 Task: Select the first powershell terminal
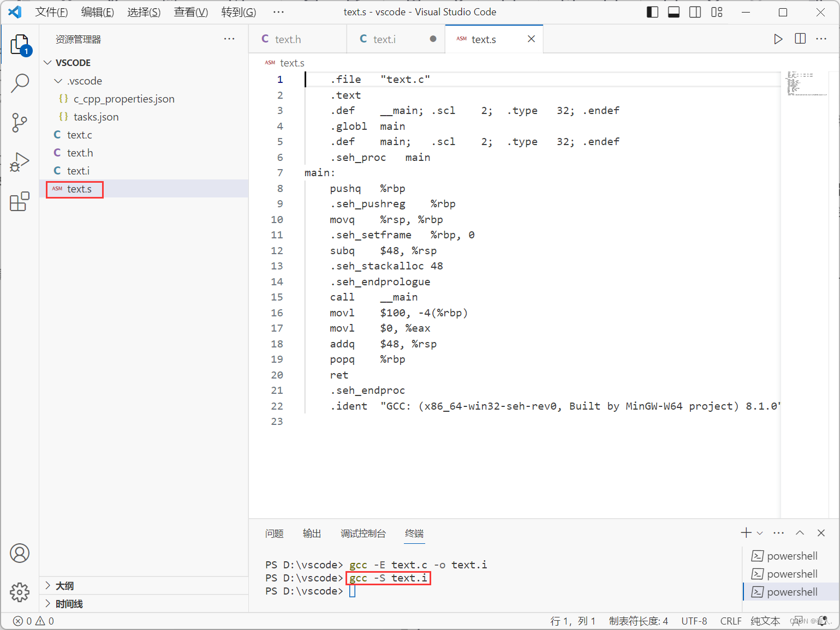791,556
